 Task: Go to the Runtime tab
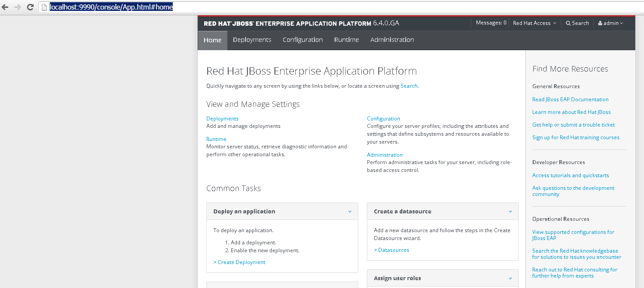point(346,40)
